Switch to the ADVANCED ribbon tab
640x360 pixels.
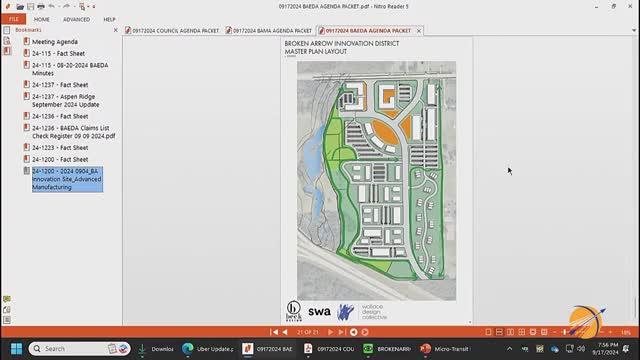coord(76,19)
